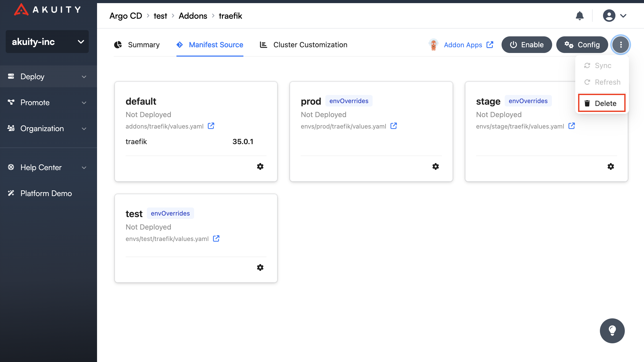
Task: Choose Sync from the actions menu
Action: tap(602, 65)
